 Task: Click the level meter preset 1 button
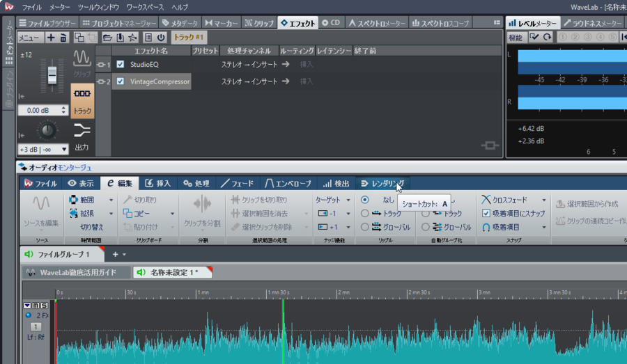click(563, 37)
